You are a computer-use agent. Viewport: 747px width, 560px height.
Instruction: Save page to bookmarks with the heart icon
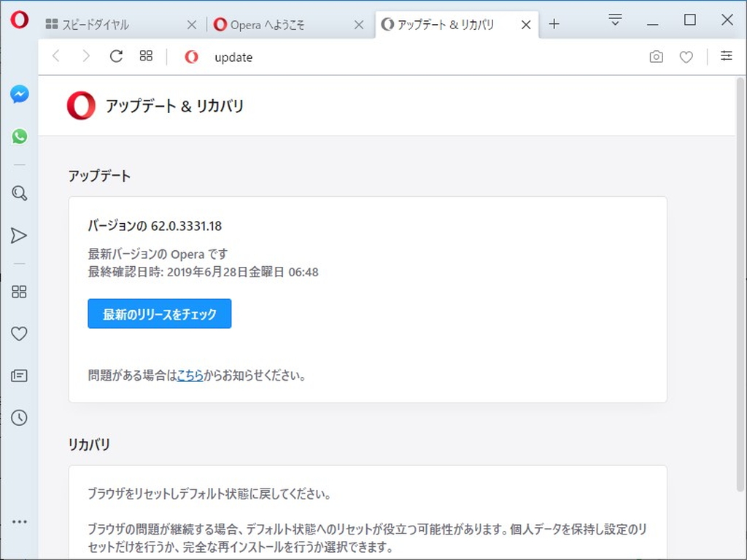pyautogui.click(x=686, y=56)
